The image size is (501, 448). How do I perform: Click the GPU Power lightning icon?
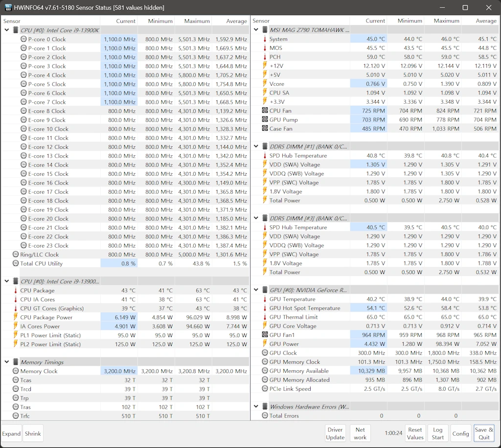pyautogui.click(x=265, y=344)
